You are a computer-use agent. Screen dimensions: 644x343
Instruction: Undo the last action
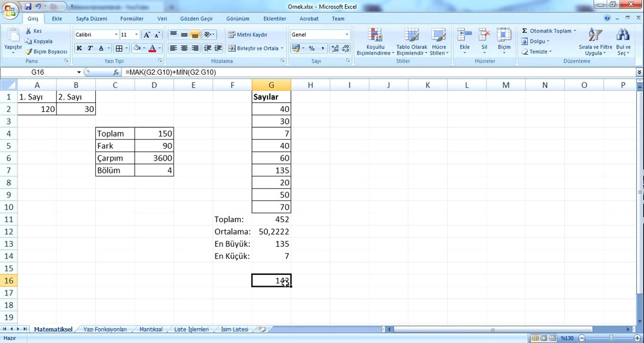pos(38,7)
